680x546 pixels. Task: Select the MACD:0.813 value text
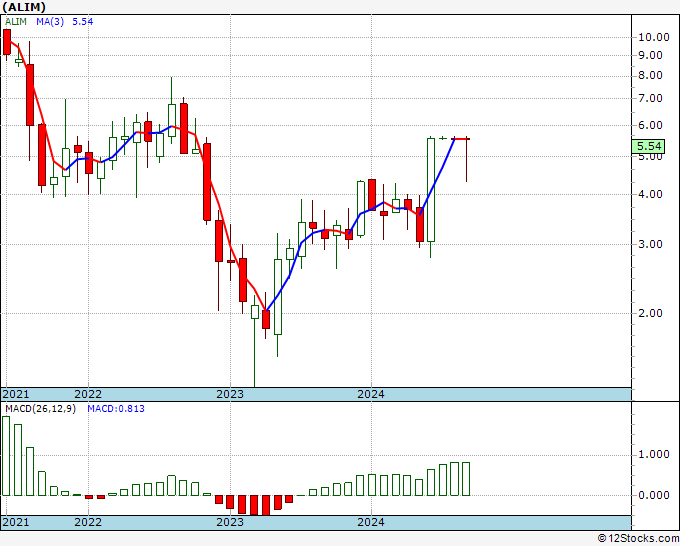116,409
